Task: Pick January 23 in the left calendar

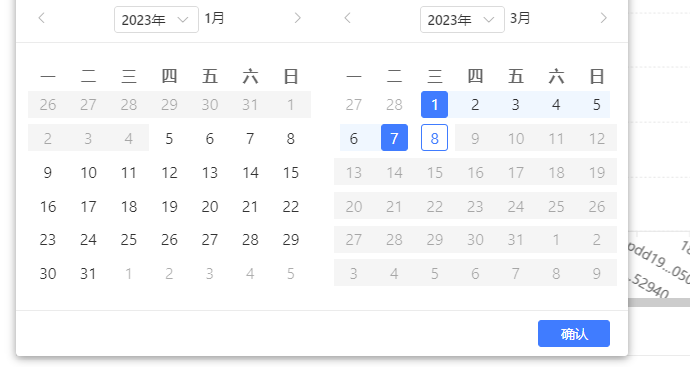Action: point(48,240)
